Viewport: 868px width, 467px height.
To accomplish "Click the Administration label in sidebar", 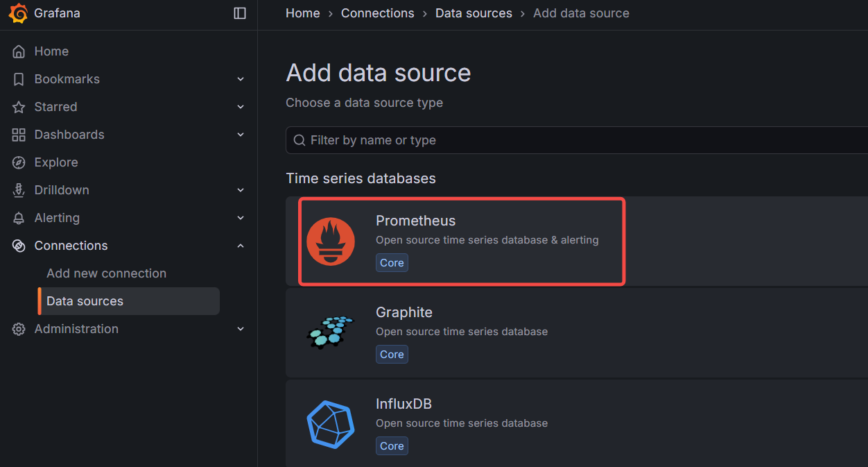I will click(76, 329).
